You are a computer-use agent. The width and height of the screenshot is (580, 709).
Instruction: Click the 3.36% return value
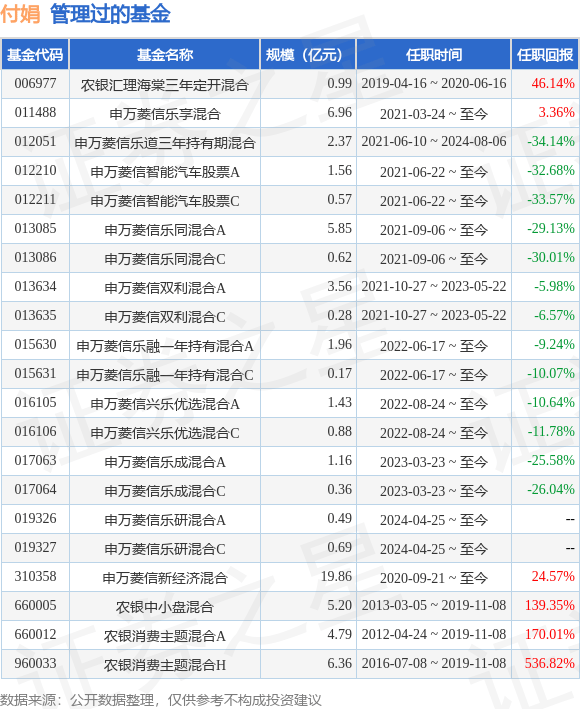[x=556, y=113]
